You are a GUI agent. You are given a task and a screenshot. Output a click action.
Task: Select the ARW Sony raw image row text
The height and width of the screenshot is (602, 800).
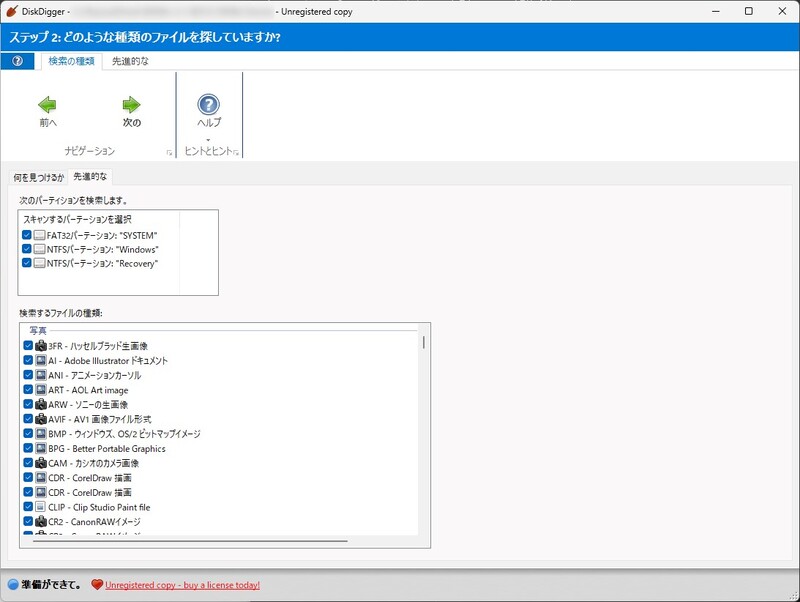coord(88,405)
